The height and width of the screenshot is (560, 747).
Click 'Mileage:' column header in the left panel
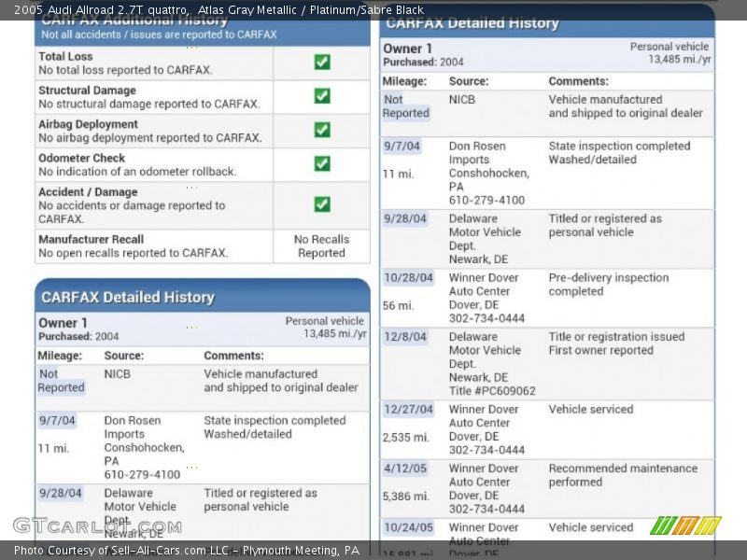[x=60, y=356]
